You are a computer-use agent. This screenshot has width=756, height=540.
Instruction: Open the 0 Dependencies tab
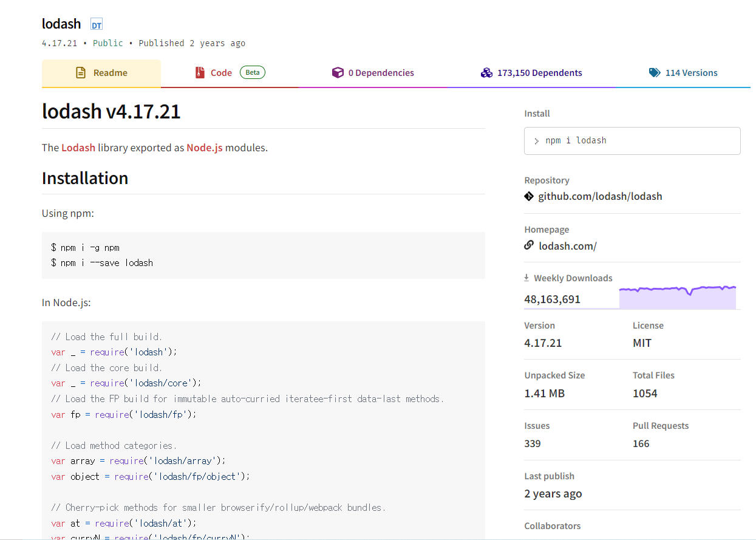(373, 73)
